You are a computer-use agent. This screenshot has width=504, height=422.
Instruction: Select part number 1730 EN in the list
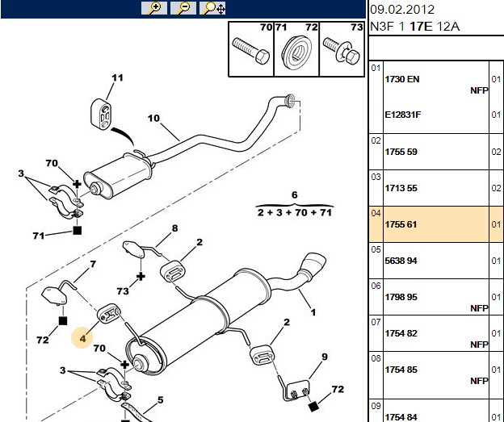[x=402, y=79]
